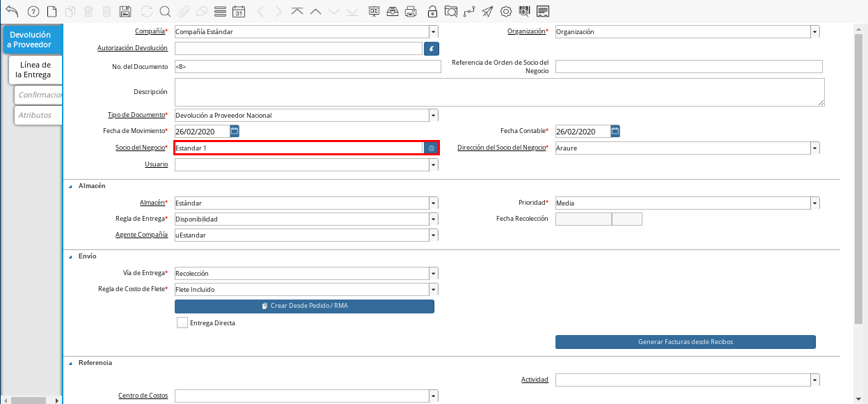Image resolution: width=868 pixels, height=404 pixels.
Task: Click Referencia de Orden de Socio field
Action: [x=689, y=66]
